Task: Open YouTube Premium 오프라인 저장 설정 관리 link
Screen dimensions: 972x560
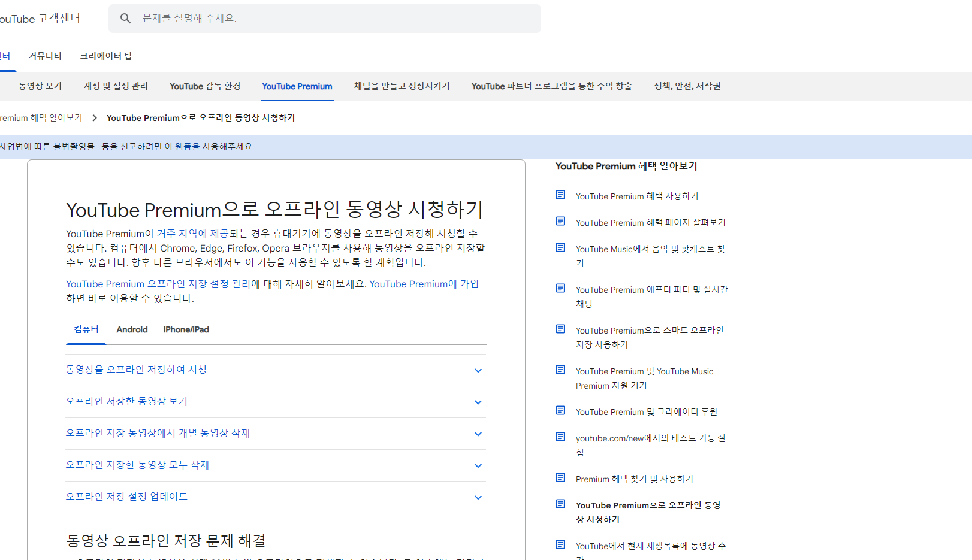Action: click(158, 284)
